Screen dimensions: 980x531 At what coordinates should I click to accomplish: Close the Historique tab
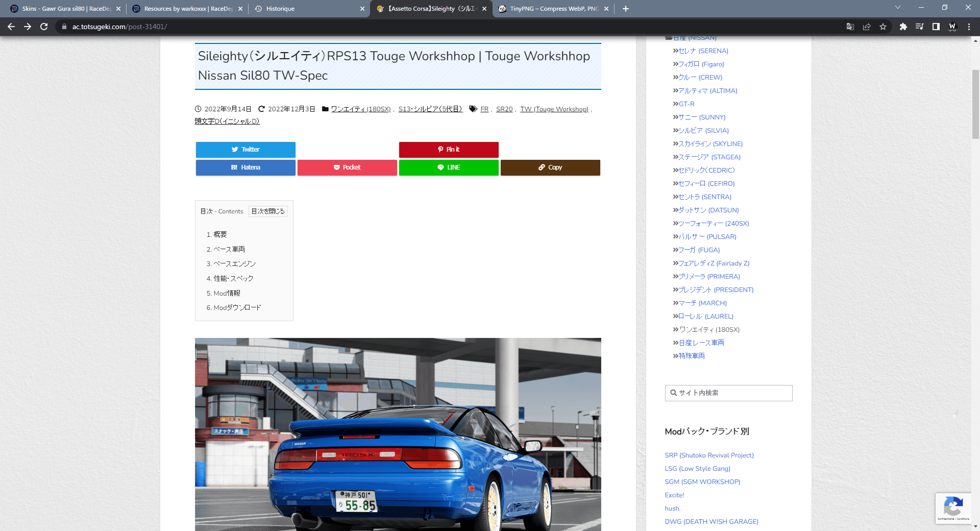click(362, 9)
